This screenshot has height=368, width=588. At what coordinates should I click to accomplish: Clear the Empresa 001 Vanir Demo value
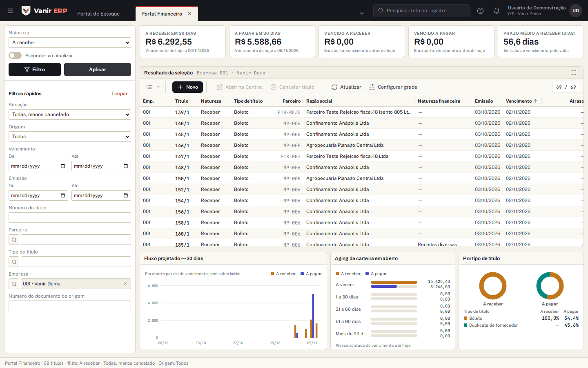tap(125, 284)
